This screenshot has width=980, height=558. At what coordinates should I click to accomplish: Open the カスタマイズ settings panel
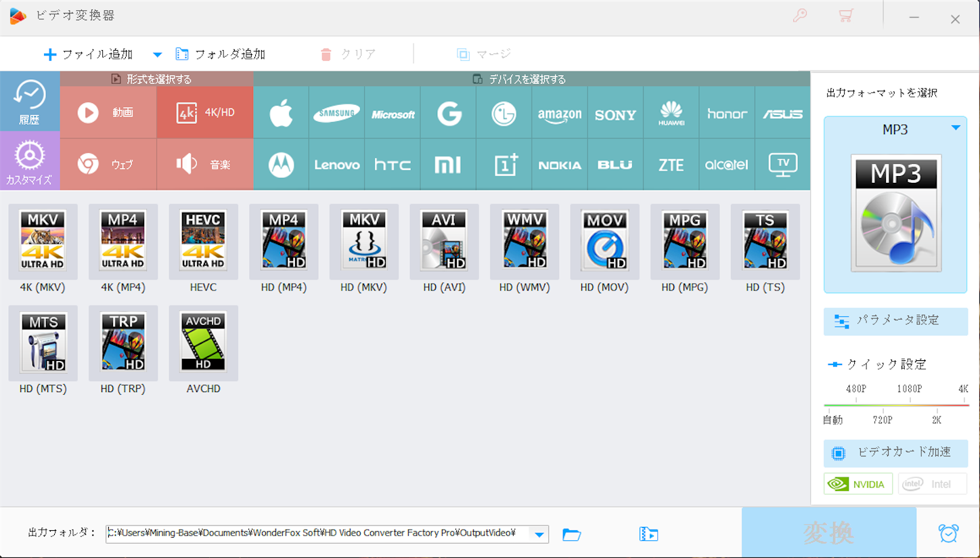pos(29,162)
